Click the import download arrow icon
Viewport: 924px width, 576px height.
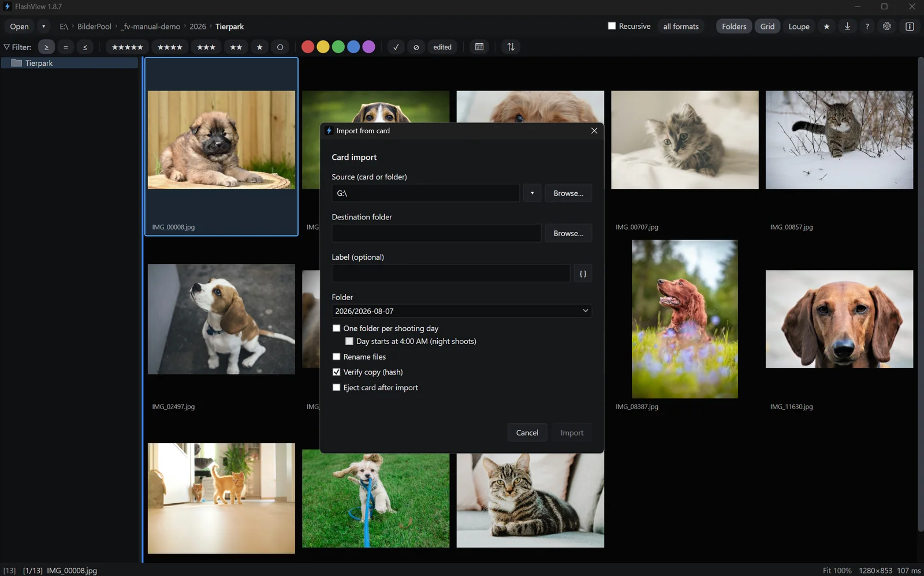pos(847,27)
